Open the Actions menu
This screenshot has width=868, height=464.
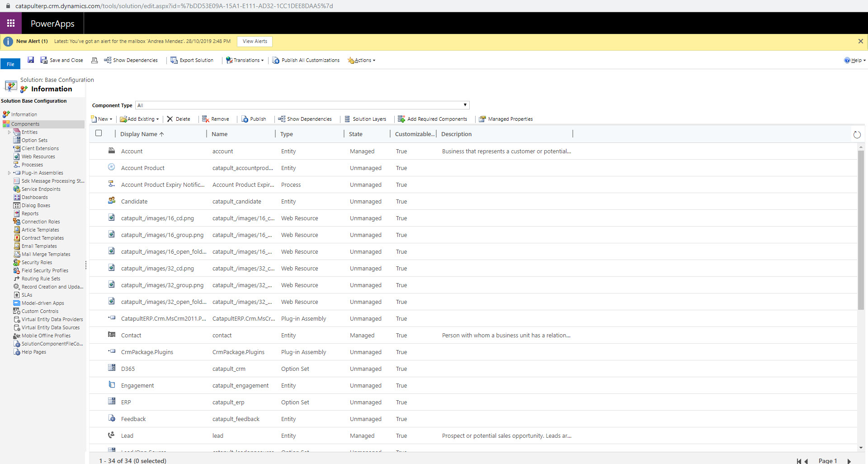click(361, 60)
